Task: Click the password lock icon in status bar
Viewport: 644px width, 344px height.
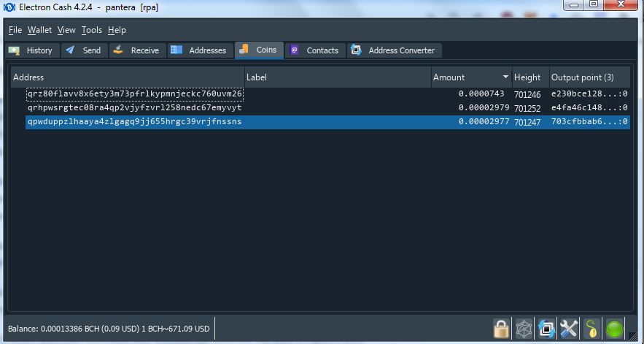Action: 501,329
